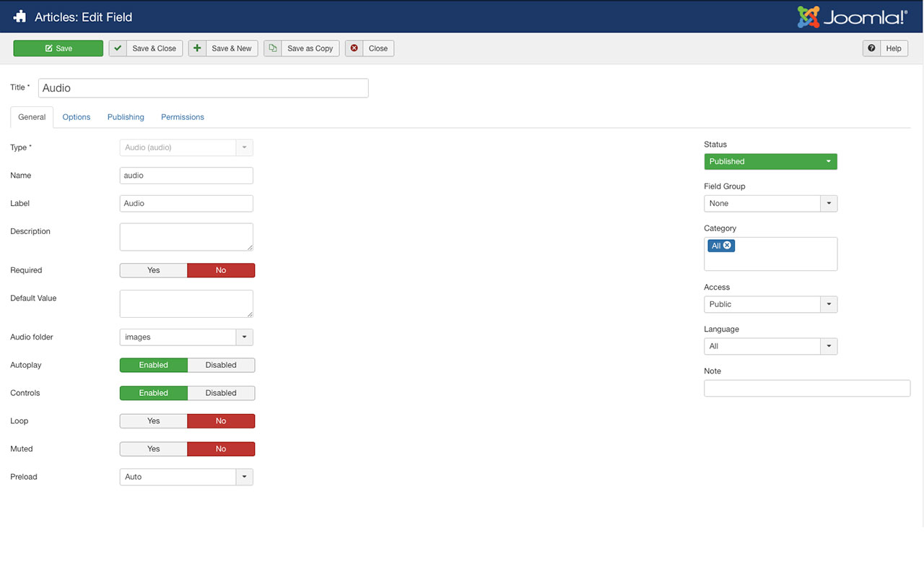The image size is (924, 578).
Task: Click Save & New text
Action: click(x=232, y=48)
